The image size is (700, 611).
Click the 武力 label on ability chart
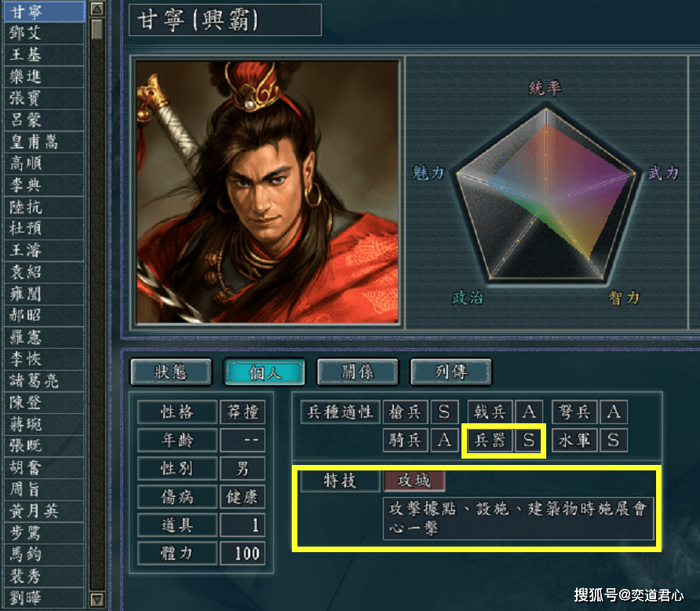click(663, 173)
